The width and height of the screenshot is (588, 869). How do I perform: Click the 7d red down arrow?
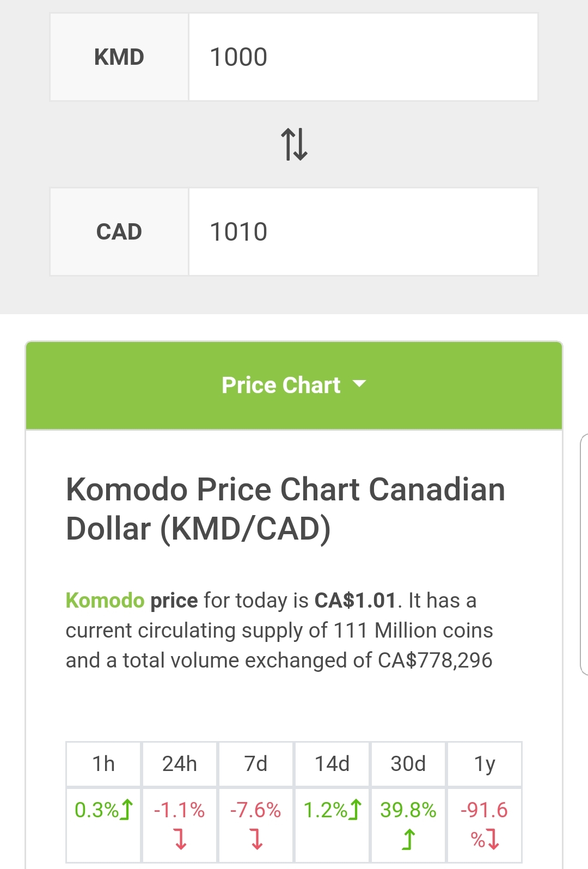pyautogui.click(x=256, y=839)
